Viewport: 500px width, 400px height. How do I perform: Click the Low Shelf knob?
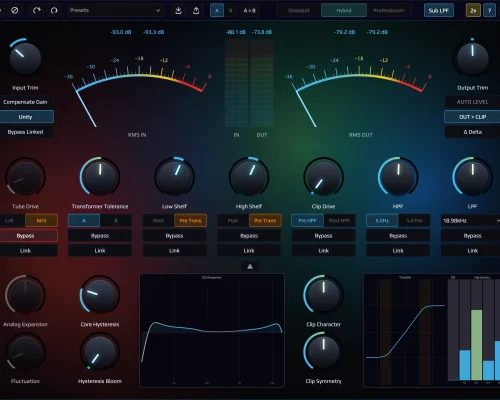click(174, 177)
